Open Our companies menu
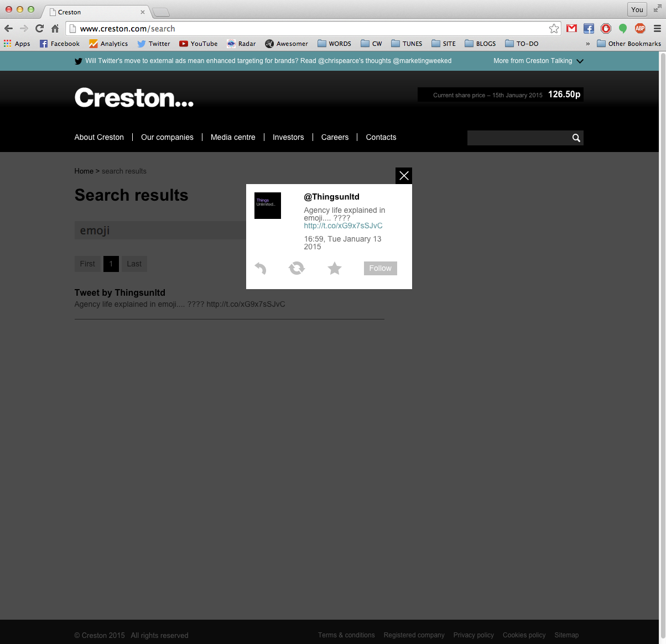The width and height of the screenshot is (666, 644). (167, 137)
